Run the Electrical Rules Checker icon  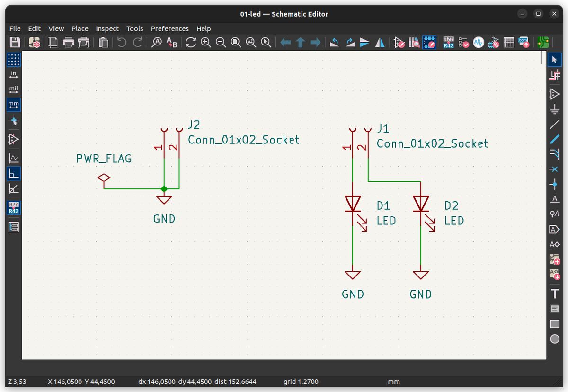click(x=463, y=43)
